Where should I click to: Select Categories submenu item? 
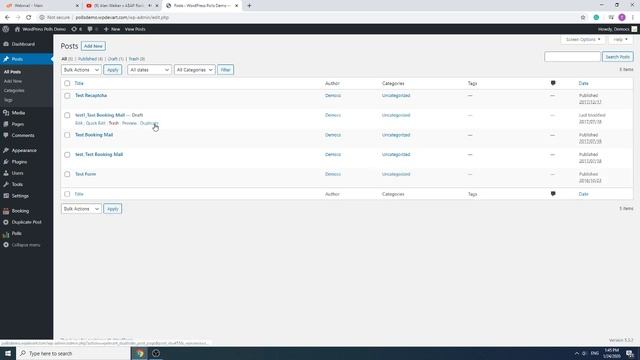click(14, 91)
